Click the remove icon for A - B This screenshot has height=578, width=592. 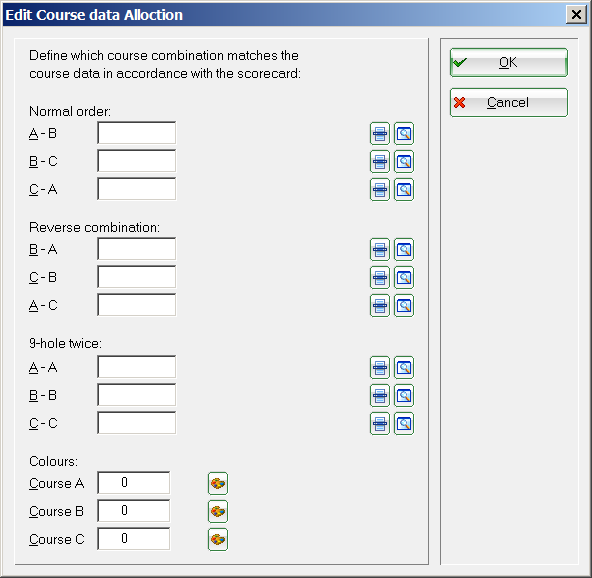[x=379, y=134]
